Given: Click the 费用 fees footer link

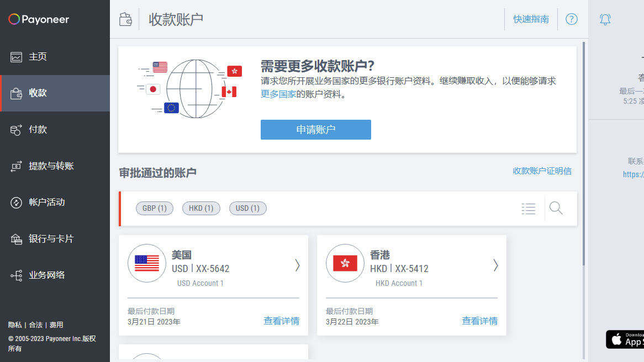Looking at the screenshot, I should coord(56,325).
